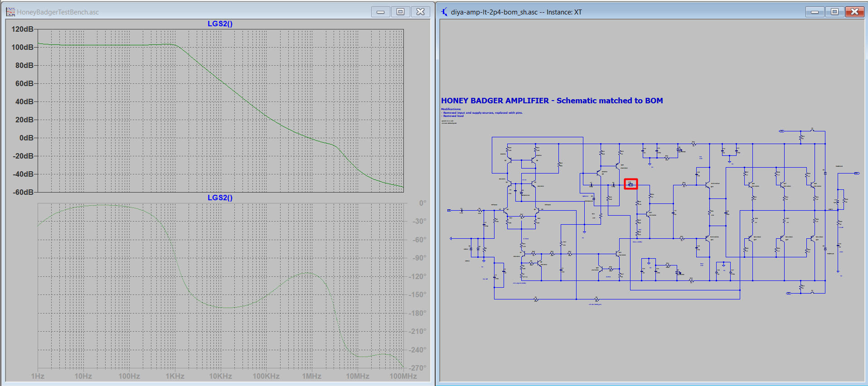Click the -60° phase axis label
Viewport: 868px width, 386px height.
point(419,240)
